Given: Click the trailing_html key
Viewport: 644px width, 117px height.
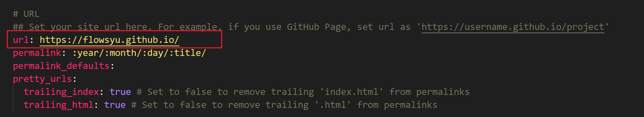Looking at the screenshot, I should point(58,105).
